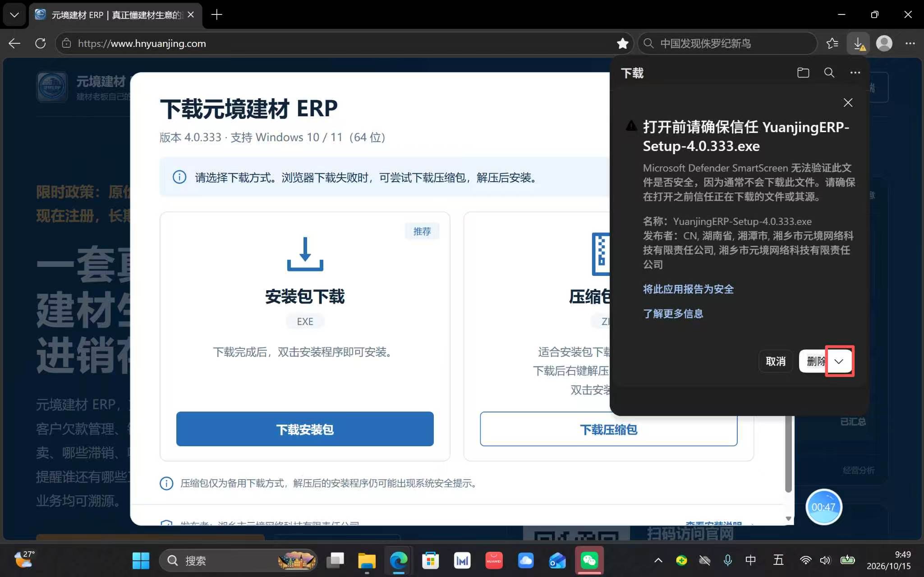Go back to previous page
Image resolution: width=924 pixels, height=577 pixels.
click(14, 43)
